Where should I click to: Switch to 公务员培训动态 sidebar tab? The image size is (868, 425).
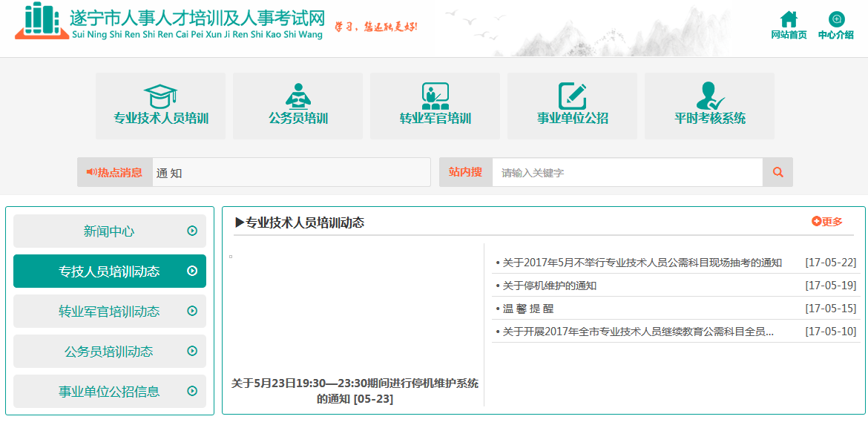[109, 352]
